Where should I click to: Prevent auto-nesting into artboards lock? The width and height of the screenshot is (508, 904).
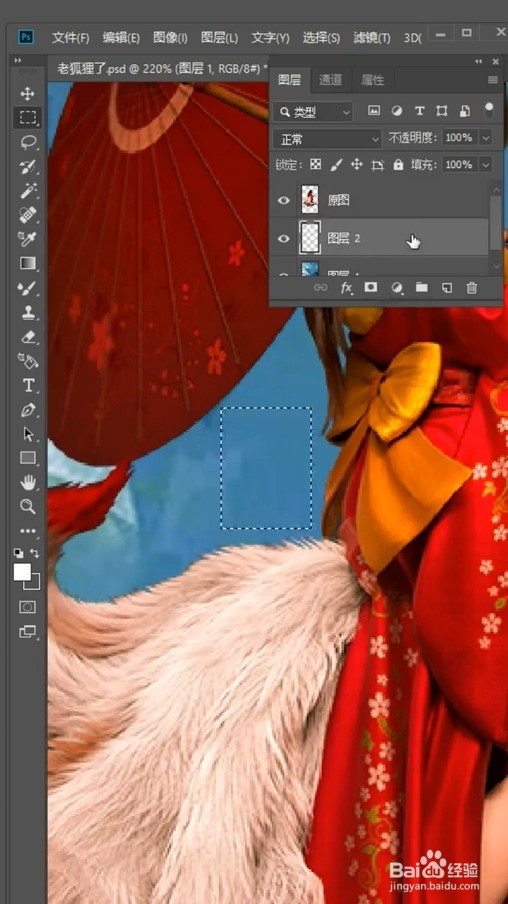(x=378, y=165)
